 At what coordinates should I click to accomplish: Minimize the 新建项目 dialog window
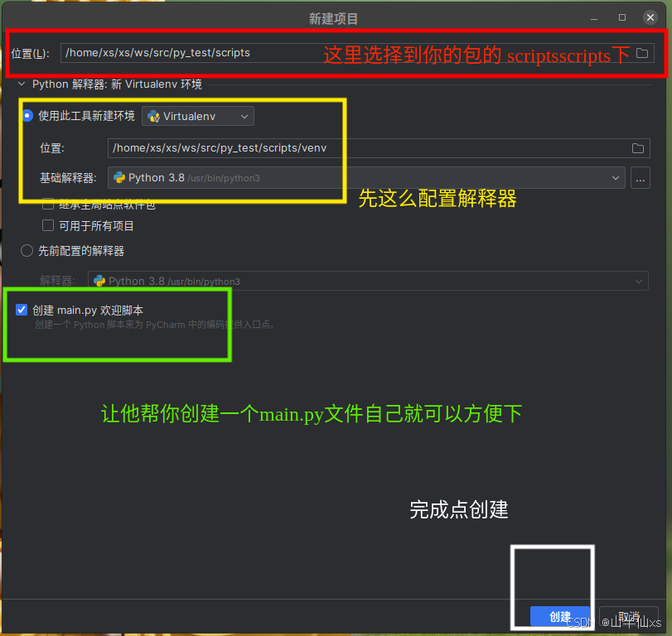pos(593,19)
